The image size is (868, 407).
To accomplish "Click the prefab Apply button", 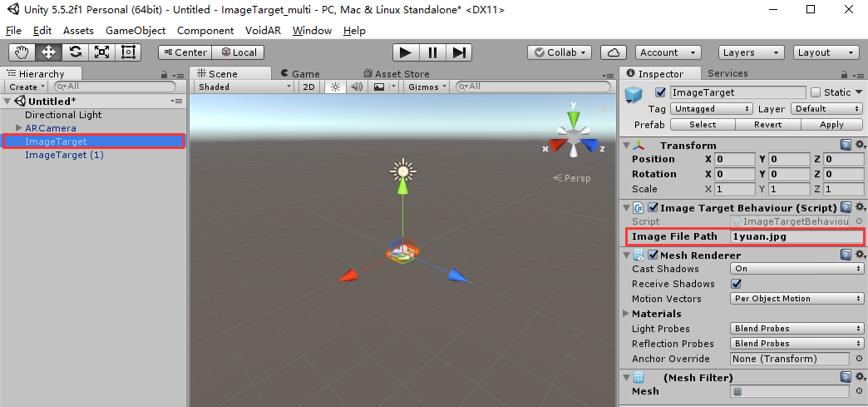I will pos(831,124).
